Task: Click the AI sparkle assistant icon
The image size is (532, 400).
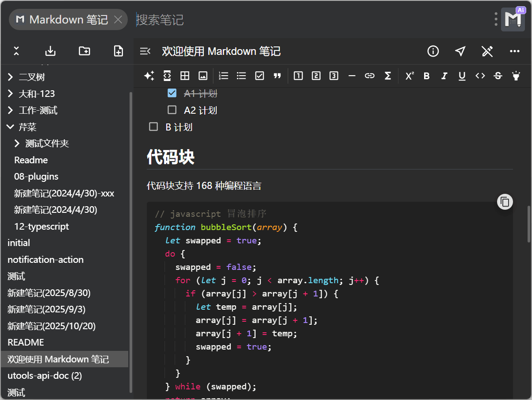Action: pos(149,76)
